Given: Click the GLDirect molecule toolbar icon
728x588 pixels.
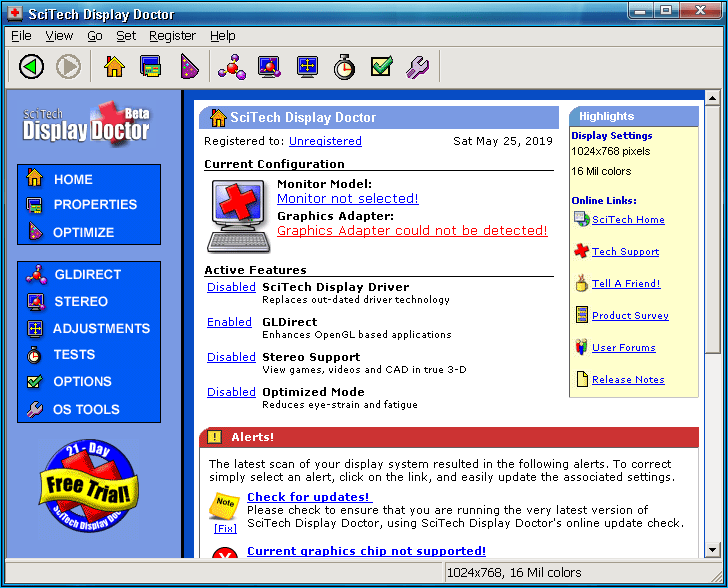Looking at the screenshot, I should coord(232,67).
